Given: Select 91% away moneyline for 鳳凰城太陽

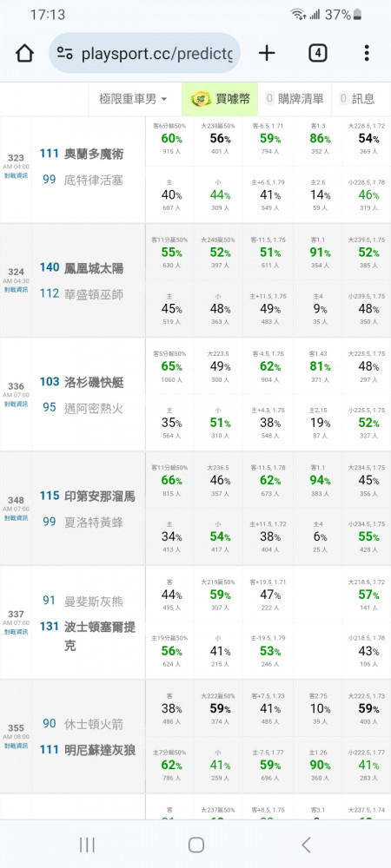Looking at the screenshot, I should pyautogui.click(x=318, y=252).
